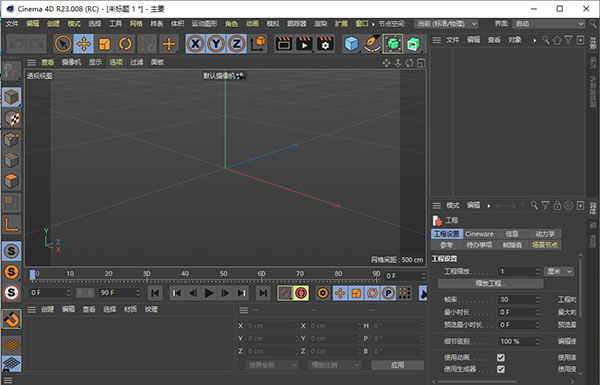Viewport: 600px width, 385px height.
Task: Switch to Edges mode in left sidebar
Action: pyautogui.click(x=11, y=160)
